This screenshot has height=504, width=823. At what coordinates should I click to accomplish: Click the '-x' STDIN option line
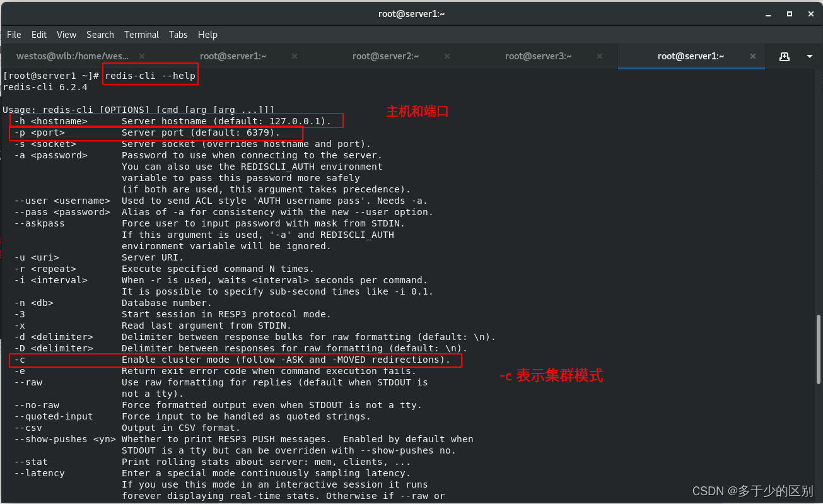(x=153, y=325)
